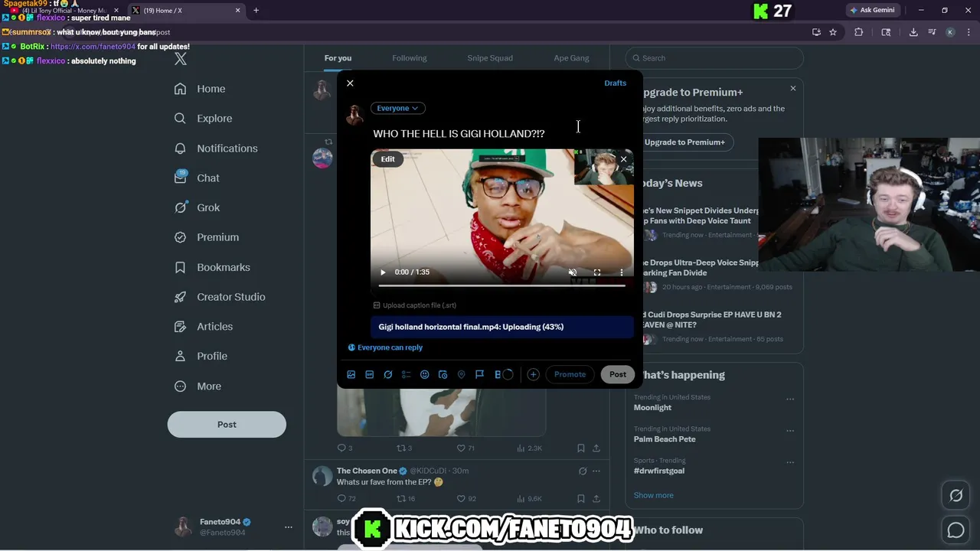Add media image icon in composer
980x551 pixels.
(351, 374)
